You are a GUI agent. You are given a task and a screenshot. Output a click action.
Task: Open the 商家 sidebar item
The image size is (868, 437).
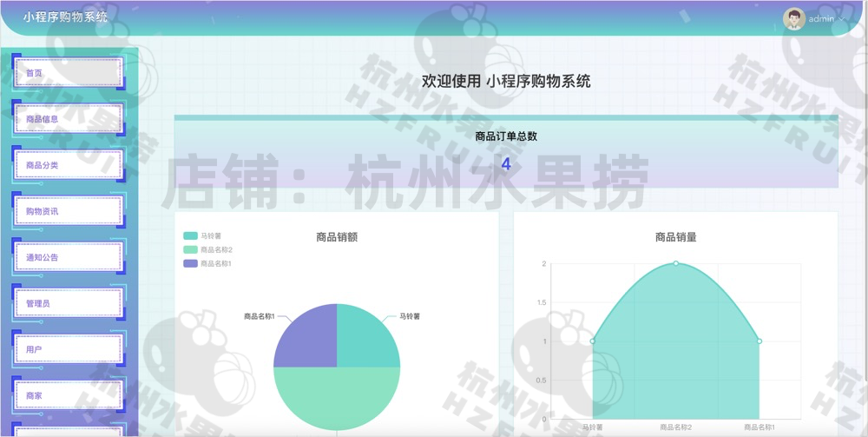(68, 395)
